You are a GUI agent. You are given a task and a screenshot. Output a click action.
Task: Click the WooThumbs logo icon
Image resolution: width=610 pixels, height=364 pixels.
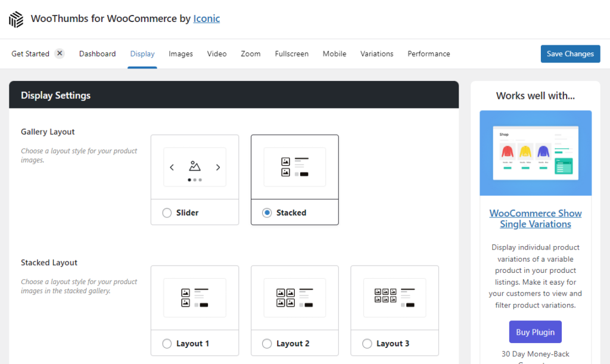[16, 19]
